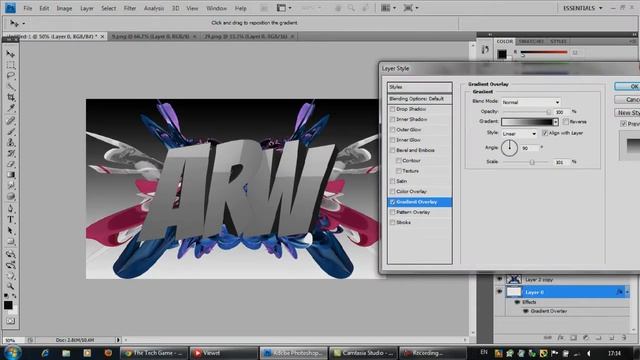Hide Layer 0 visibility eye
The width and height of the screenshot is (640, 360).
coord(499,292)
